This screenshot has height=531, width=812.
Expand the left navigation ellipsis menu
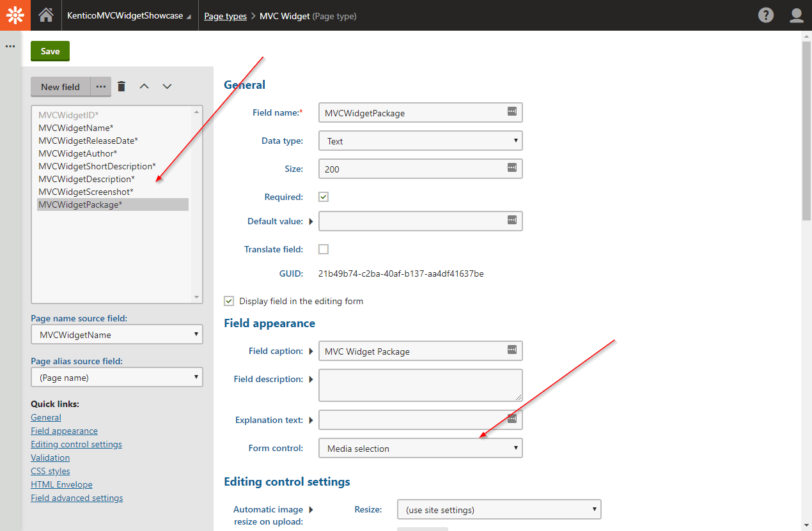pos(10,47)
